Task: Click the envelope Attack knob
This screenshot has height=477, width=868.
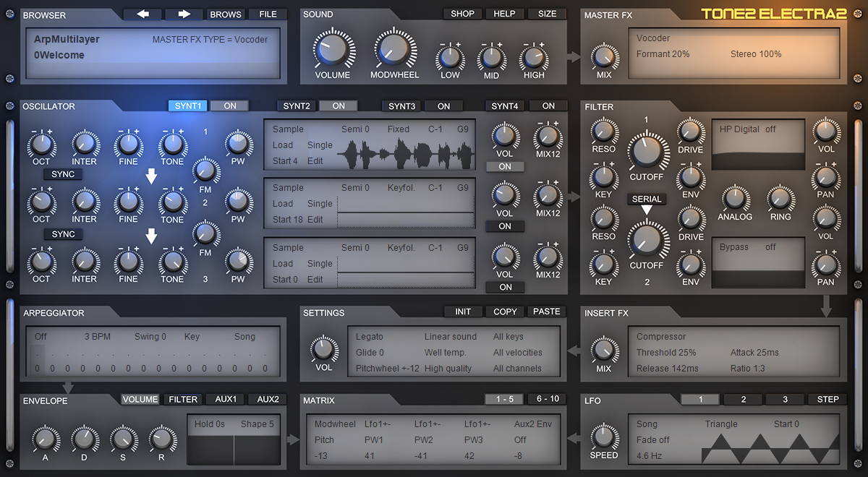Action: [45, 439]
